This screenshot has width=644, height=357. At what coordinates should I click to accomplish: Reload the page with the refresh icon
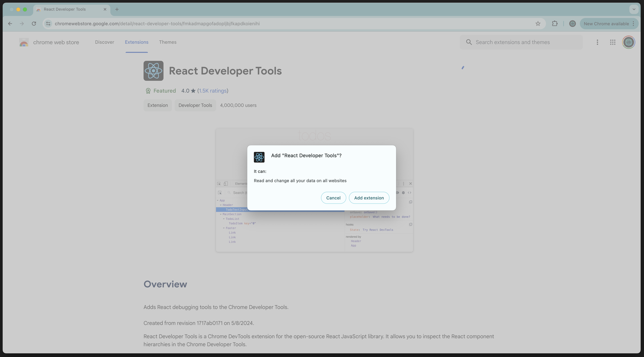34,23
